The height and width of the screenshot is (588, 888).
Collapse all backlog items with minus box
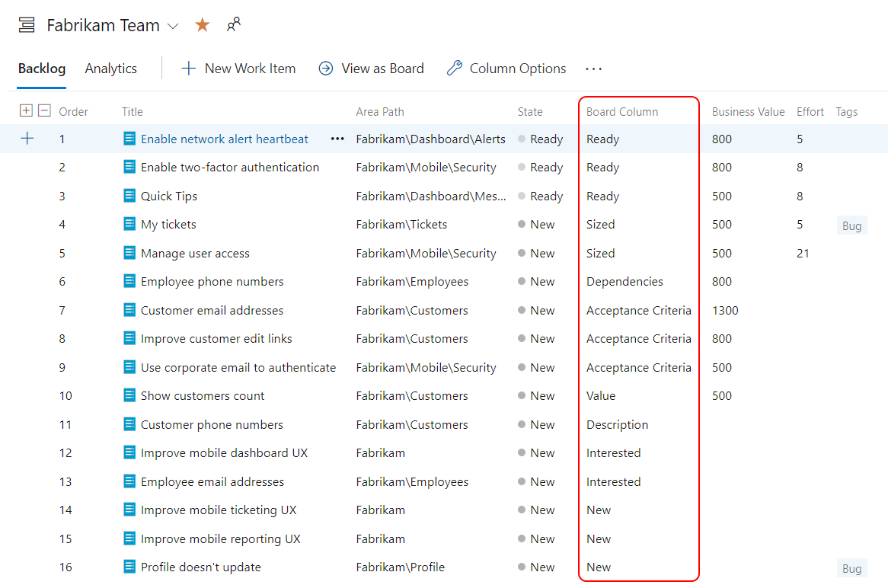pos(45,110)
